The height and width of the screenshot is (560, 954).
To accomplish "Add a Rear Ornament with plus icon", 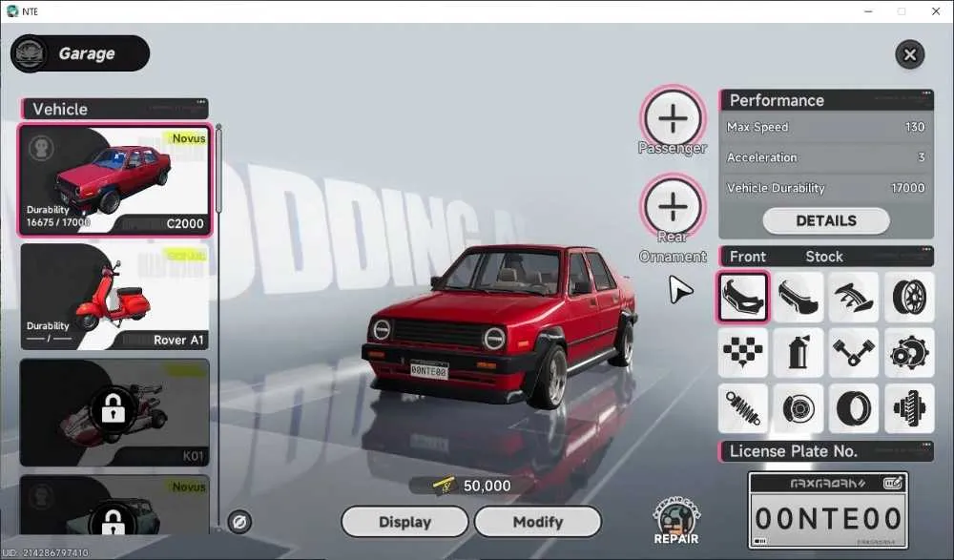I will coord(673,206).
